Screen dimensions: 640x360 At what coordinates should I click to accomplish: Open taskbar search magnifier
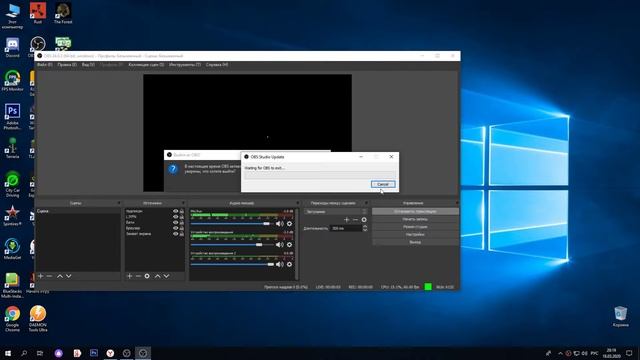pyautogui.click(x=24, y=353)
